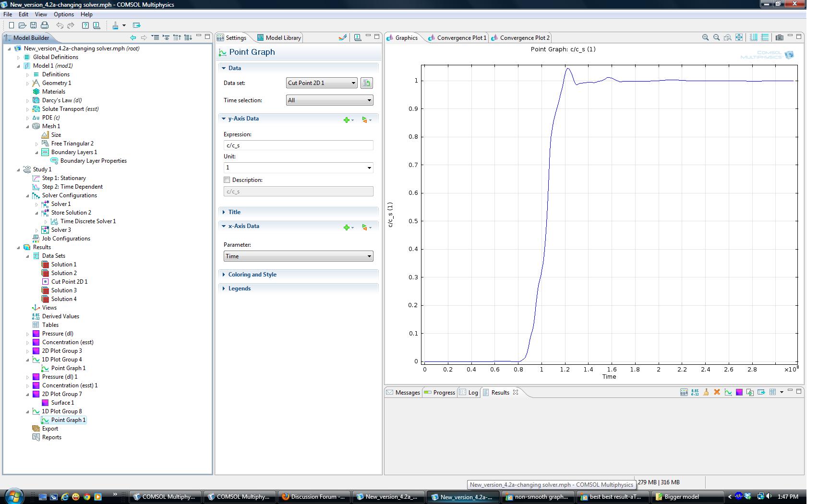Click the 8.85e-12 Full Precision icon
818x504 pixels.
pos(695,392)
